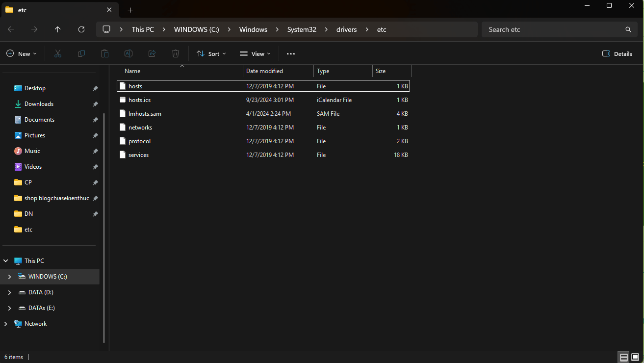Open the New dropdown menu

(21, 53)
